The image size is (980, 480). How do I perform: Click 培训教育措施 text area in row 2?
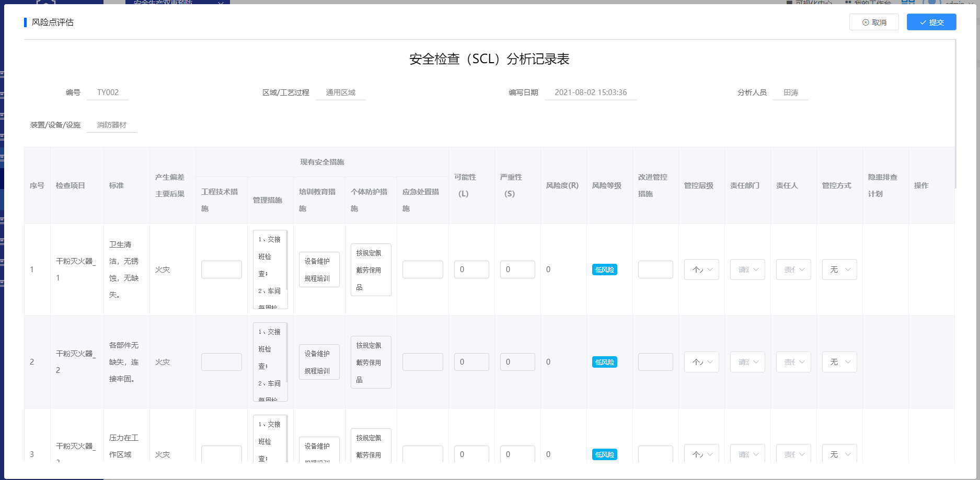(319, 362)
